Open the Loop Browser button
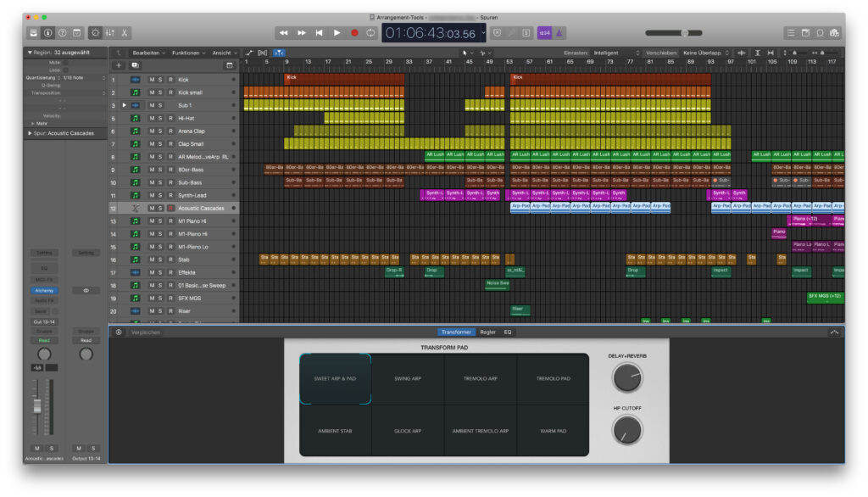 (x=820, y=33)
